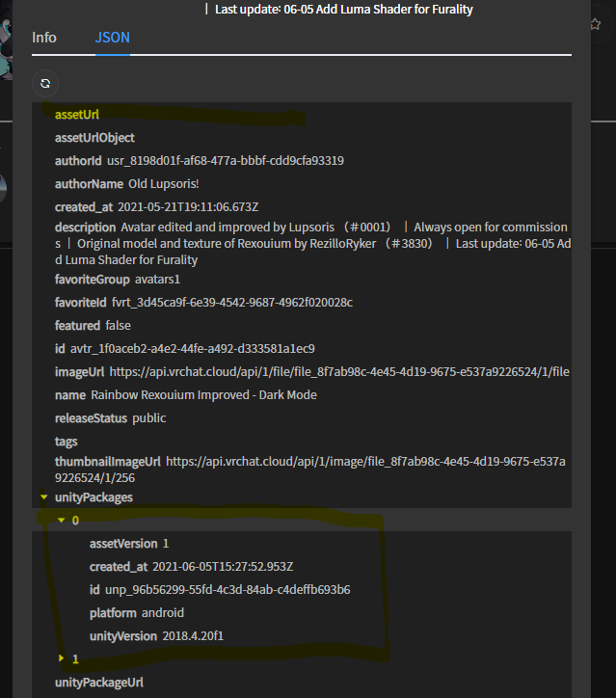The height and width of the screenshot is (698, 616).
Task: Click the unityPackageUrl key
Action: pyautogui.click(x=98, y=683)
